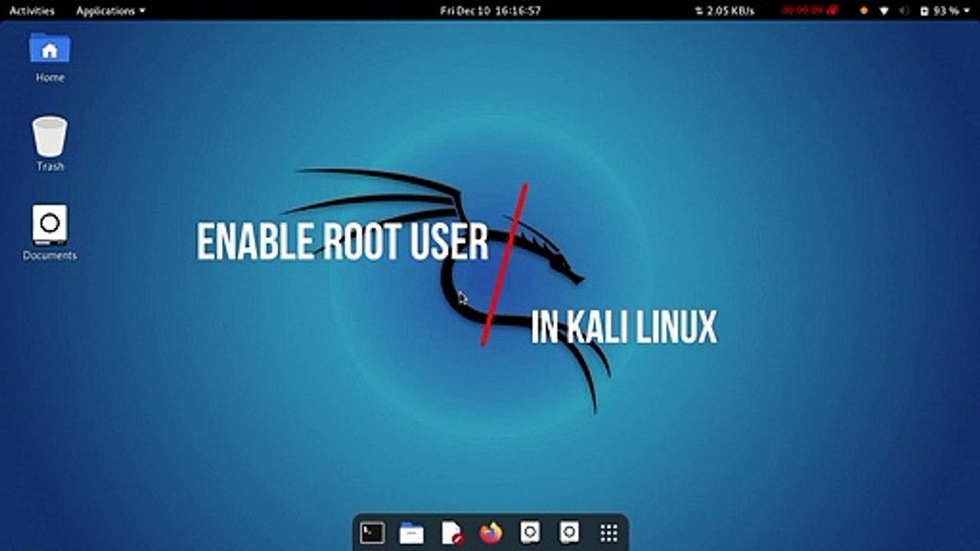This screenshot has height=551, width=980.
Task: Click the 93 % battery indicator
Action: pyautogui.click(x=939, y=11)
